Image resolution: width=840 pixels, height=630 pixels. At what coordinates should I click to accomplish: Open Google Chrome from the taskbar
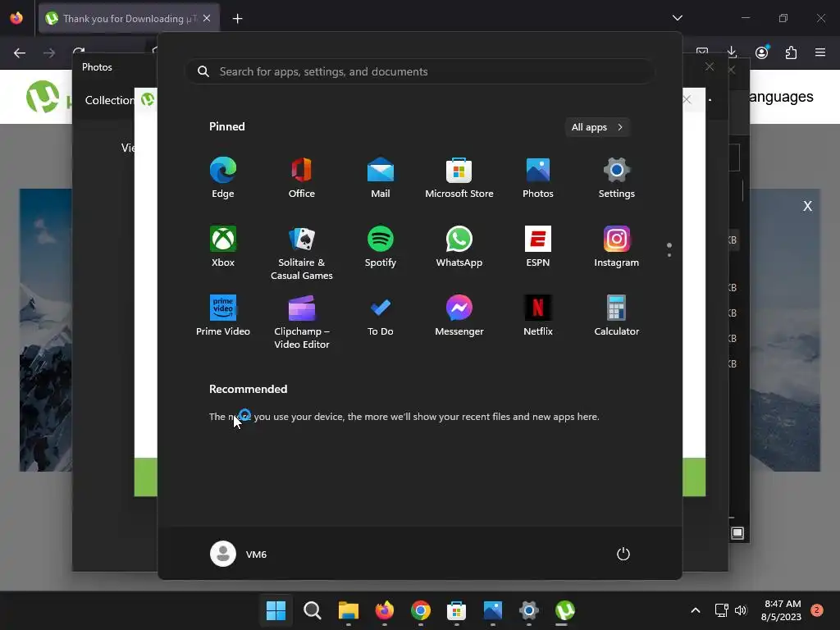pos(421,610)
